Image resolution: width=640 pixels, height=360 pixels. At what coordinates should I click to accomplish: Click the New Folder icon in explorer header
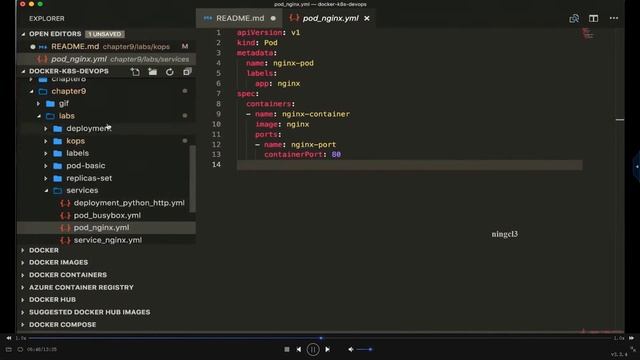[153, 72]
